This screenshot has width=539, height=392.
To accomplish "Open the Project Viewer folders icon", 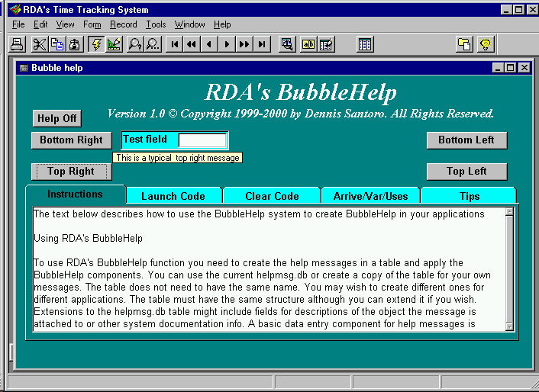I will pos(464,44).
